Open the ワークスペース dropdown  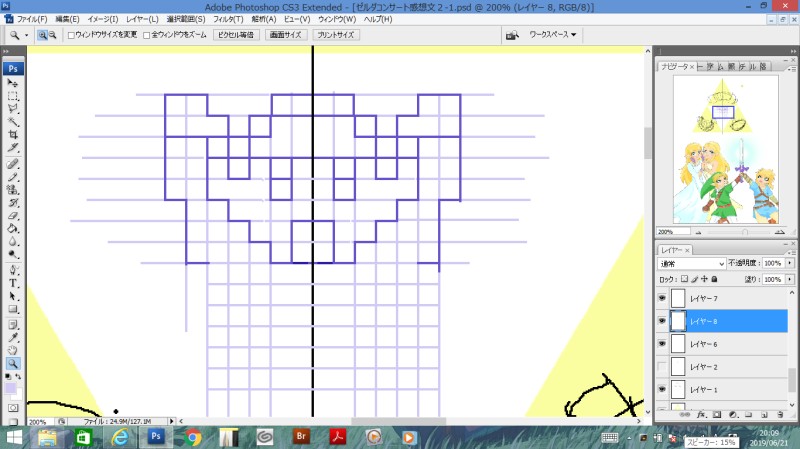(x=553, y=35)
